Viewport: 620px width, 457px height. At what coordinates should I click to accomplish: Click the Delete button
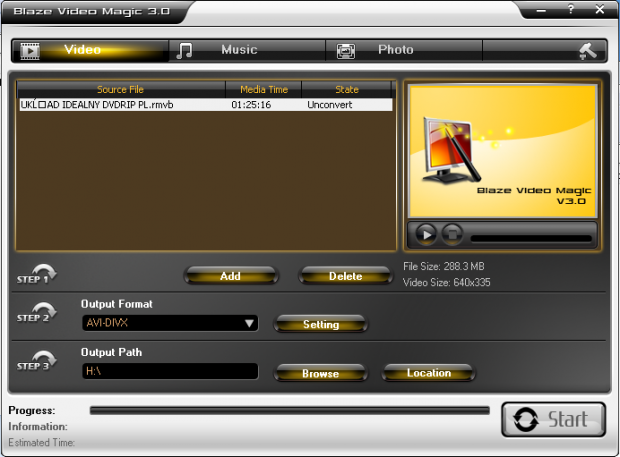click(346, 276)
